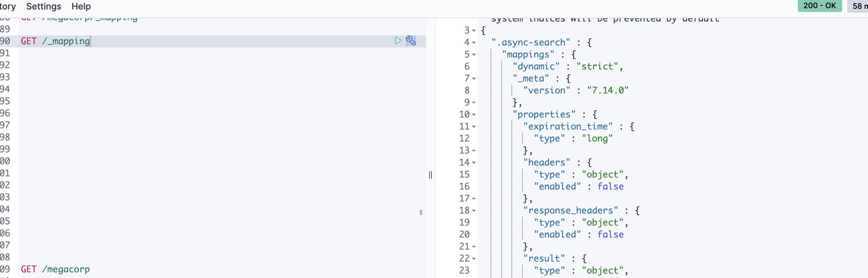Open the Settings menu
Image resolution: width=868 pixels, height=278 pixels.
pos(44,6)
